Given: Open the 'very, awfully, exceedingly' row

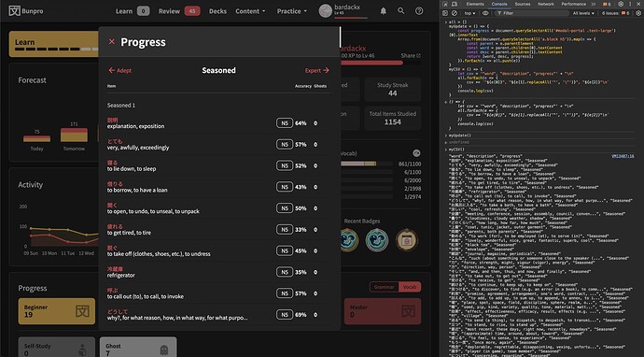Looking at the screenshot, I should (218, 144).
